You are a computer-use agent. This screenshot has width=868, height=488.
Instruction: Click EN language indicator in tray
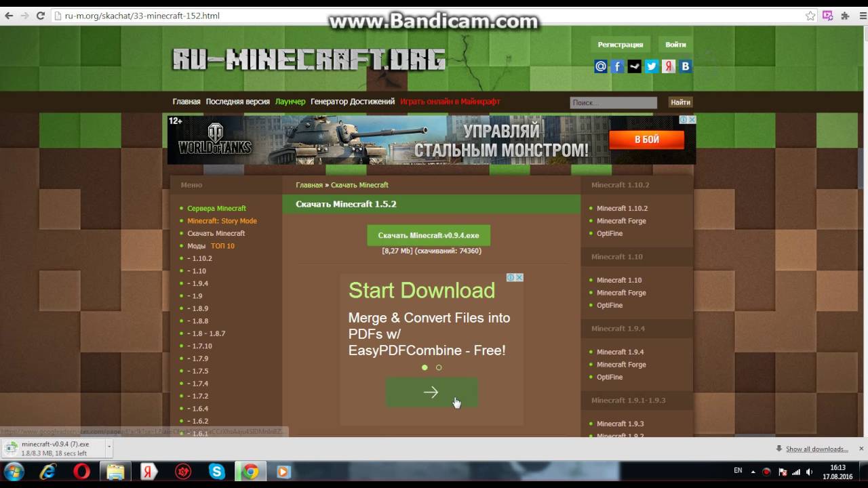738,470
